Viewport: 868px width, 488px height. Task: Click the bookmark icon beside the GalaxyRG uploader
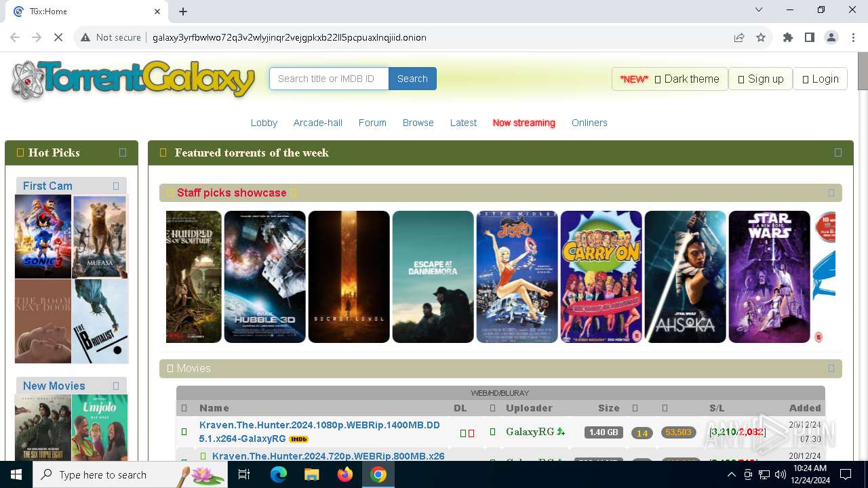493,432
